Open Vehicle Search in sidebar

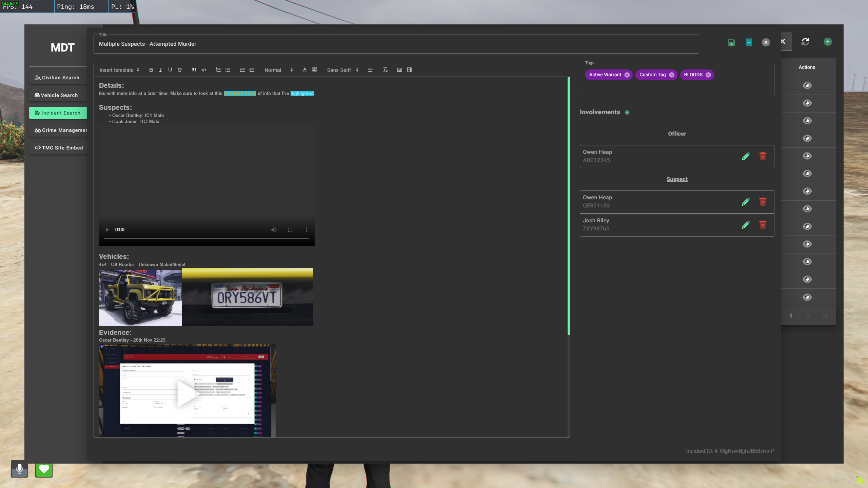(x=58, y=95)
